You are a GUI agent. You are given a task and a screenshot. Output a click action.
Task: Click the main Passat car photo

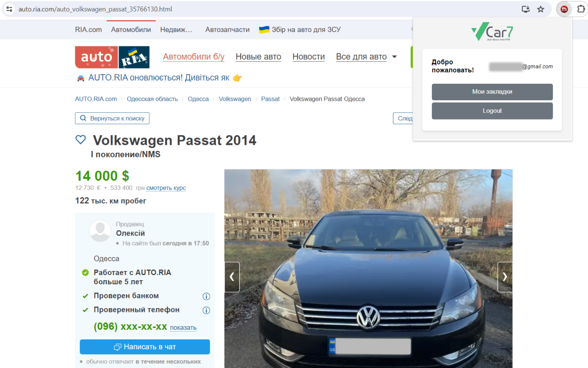pyautogui.click(x=368, y=269)
